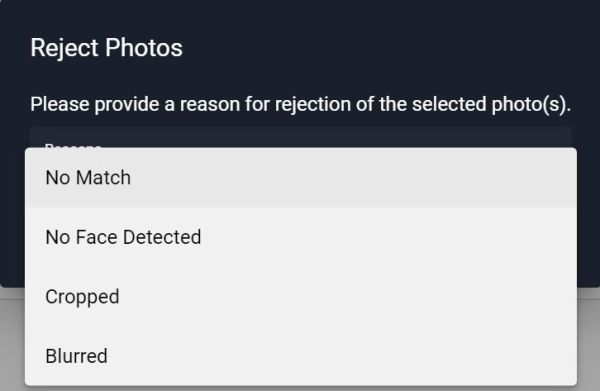Dismiss the list by clicking the gray backdrop
Viewport: 600px width, 391px height.
(589, 339)
